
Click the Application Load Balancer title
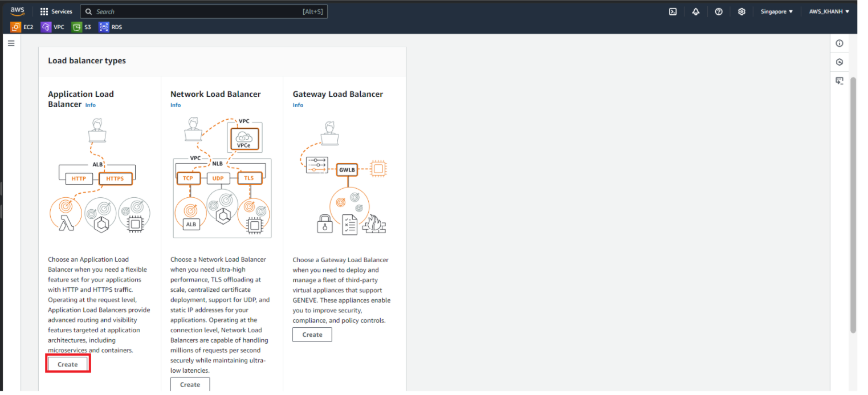81,99
